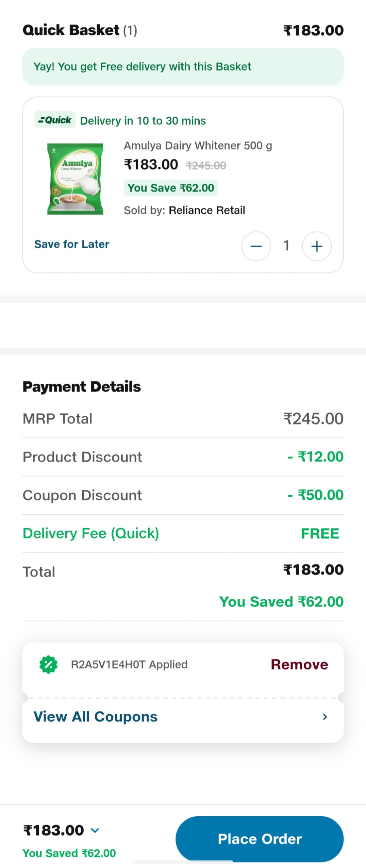Open Amulya Dairy Whitener 500 g product title

point(198,146)
